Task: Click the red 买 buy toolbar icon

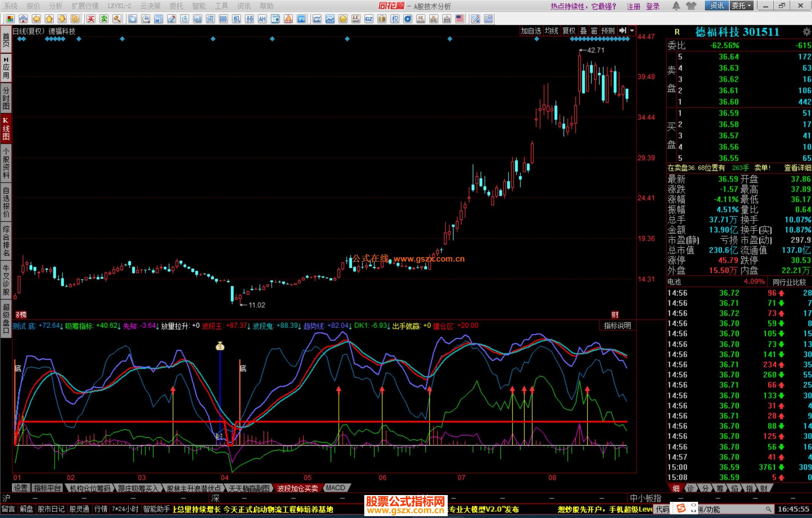Action: (x=91, y=19)
